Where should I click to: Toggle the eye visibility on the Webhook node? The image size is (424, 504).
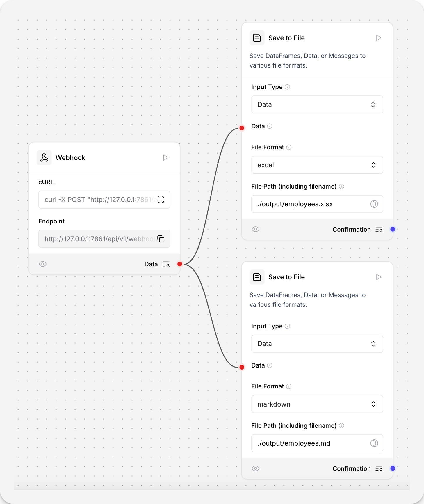(42, 264)
